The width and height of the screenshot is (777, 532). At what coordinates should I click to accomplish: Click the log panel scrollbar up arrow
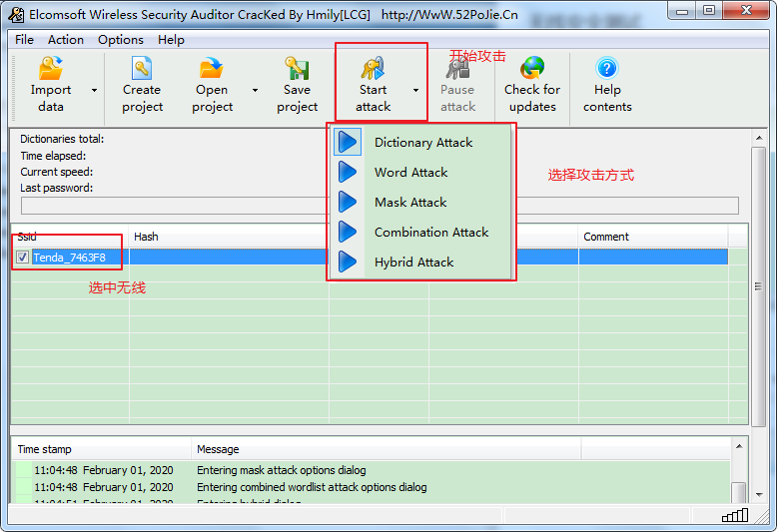(x=739, y=446)
